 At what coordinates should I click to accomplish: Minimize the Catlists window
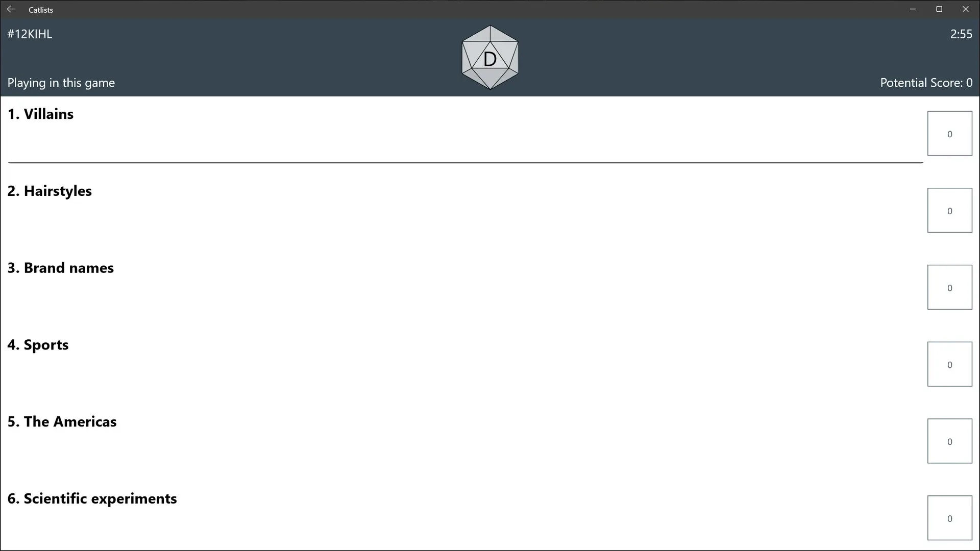(x=913, y=9)
